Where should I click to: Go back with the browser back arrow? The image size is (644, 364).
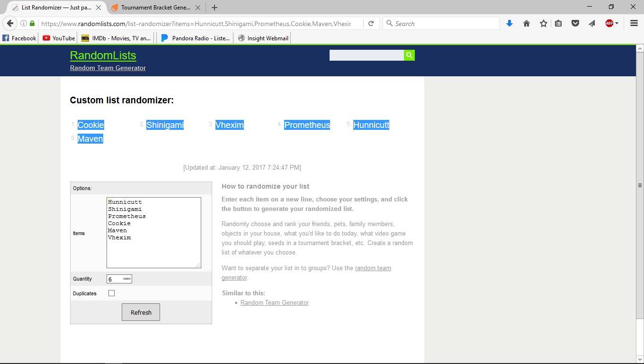(10, 23)
